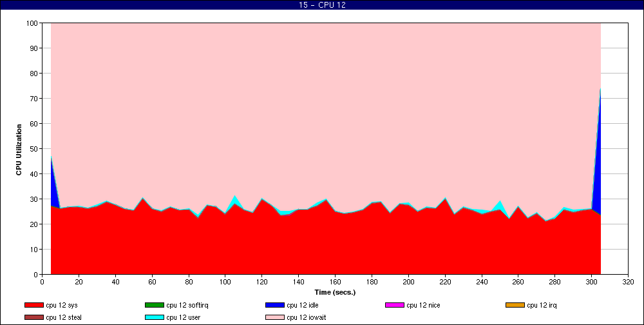Click the y-axis tick value 70
This screenshot has height=325, width=644.
(33, 99)
